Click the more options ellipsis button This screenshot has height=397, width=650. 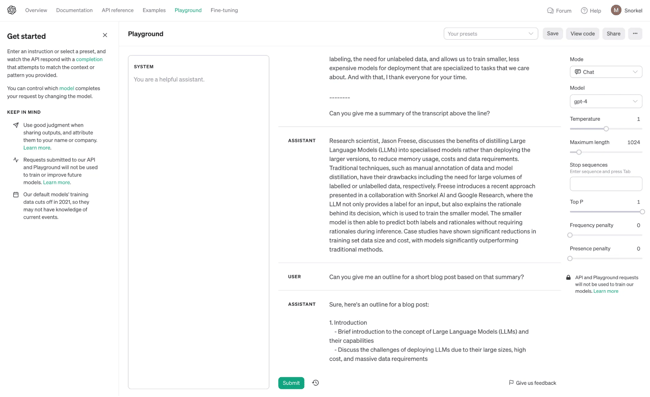(x=635, y=34)
